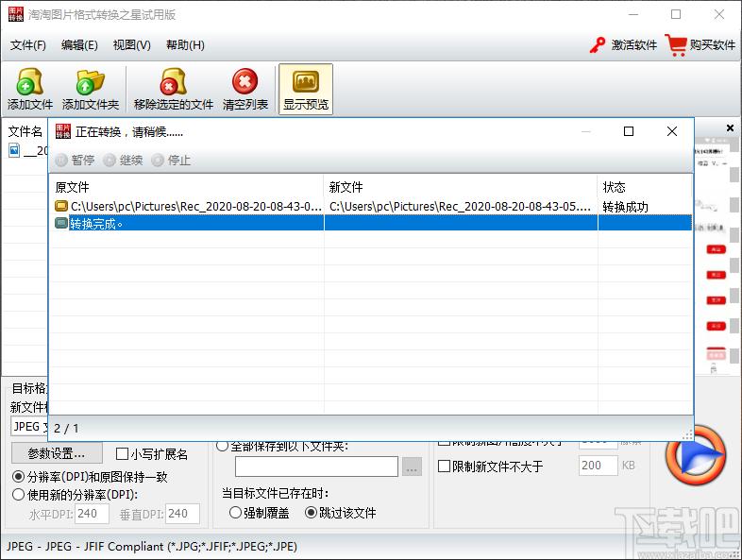Select the skip existing file (跳过该文件) option
The width and height of the screenshot is (742, 560).
pos(311,513)
